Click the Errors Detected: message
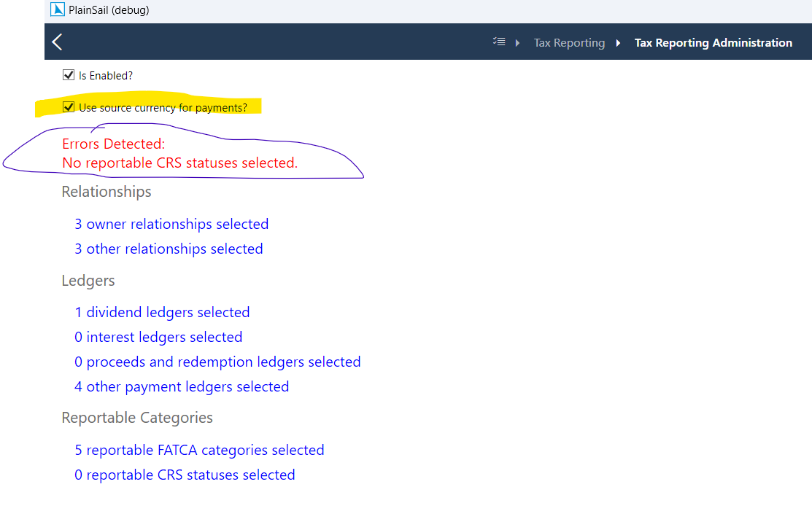This screenshot has width=812, height=530. click(x=113, y=144)
